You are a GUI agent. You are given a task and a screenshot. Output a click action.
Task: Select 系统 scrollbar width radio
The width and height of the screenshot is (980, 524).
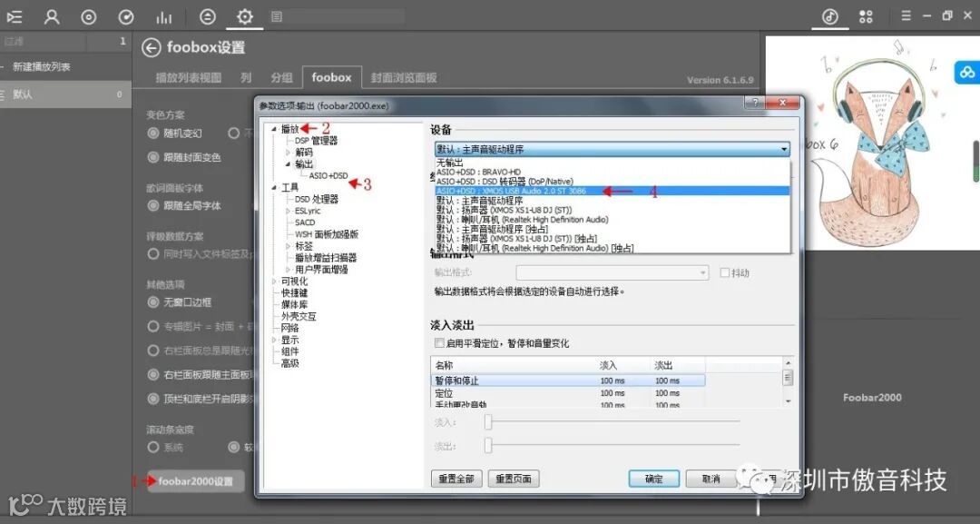pyautogui.click(x=152, y=447)
